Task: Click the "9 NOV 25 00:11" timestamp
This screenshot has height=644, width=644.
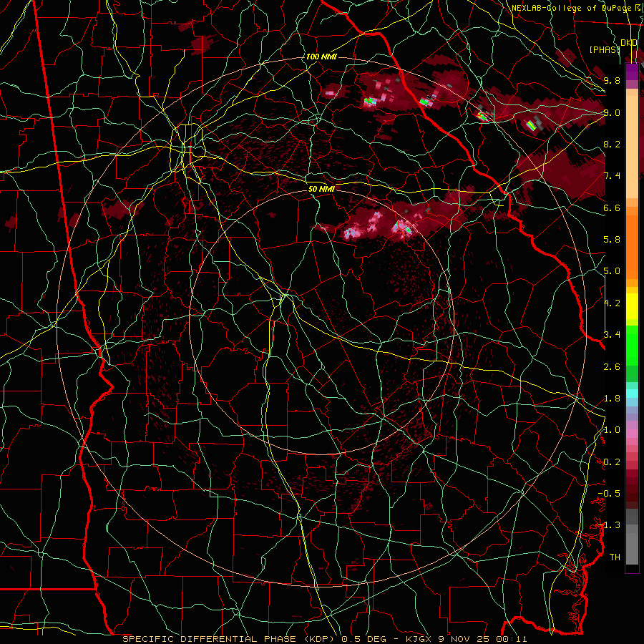Action: [x=482, y=639]
